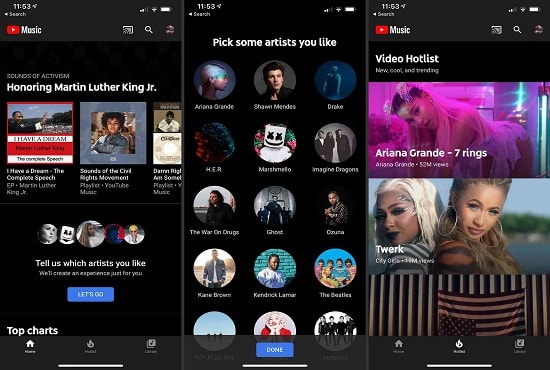Tap the cast icon on the Video Hotlist screen
550x370 pixels.
click(497, 30)
